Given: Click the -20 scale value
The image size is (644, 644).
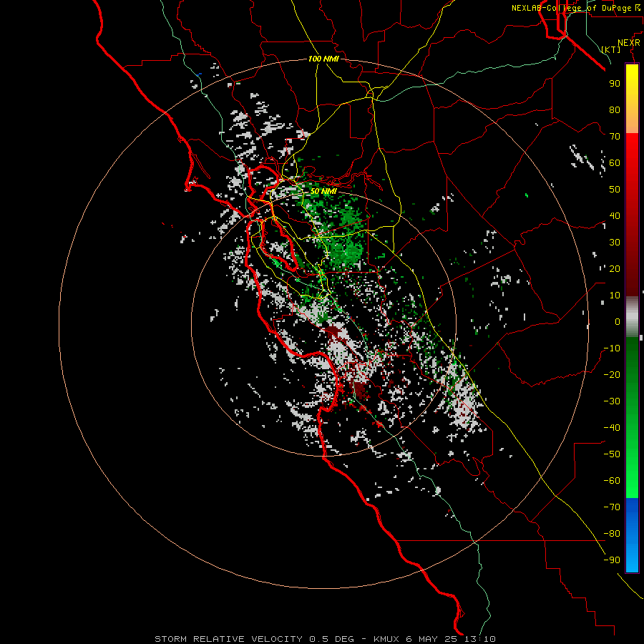Looking at the screenshot, I should [612, 374].
